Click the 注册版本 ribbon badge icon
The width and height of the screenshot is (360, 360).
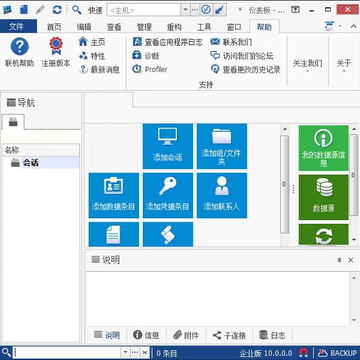coord(56,47)
